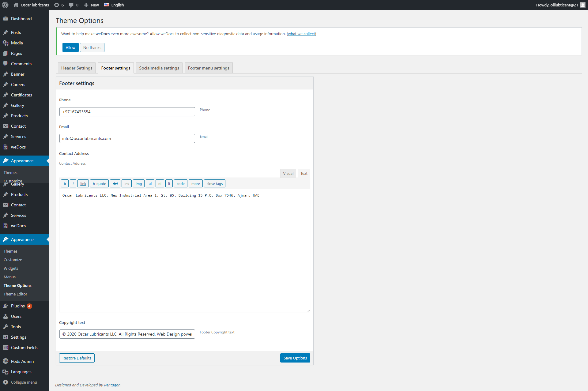
Task: Click the ins quicktag button
Action: pyautogui.click(x=127, y=183)
